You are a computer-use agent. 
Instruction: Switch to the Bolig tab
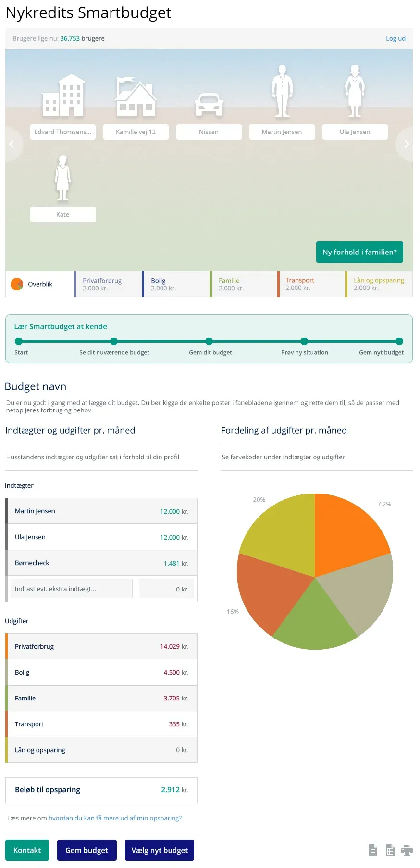[x=176, y=284]
